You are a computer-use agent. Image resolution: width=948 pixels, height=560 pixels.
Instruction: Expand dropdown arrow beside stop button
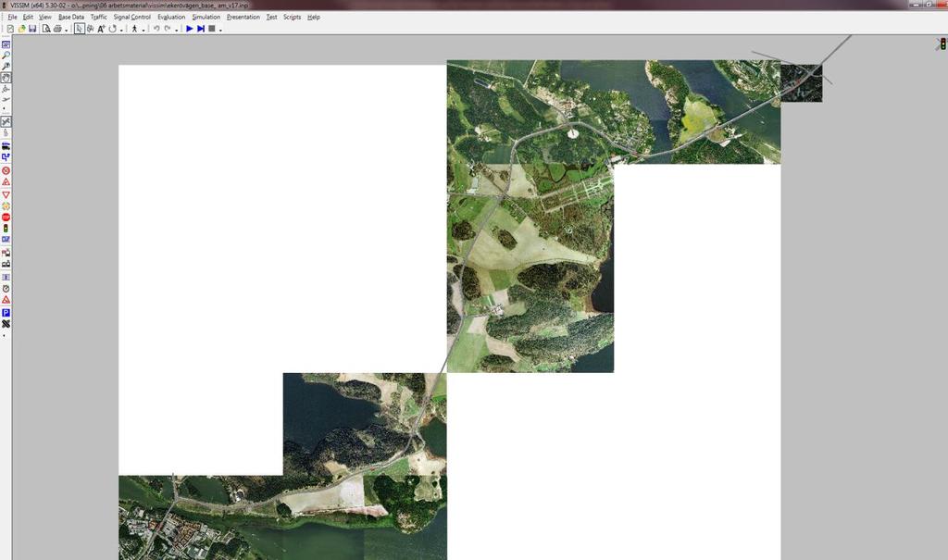pos(220,29)
